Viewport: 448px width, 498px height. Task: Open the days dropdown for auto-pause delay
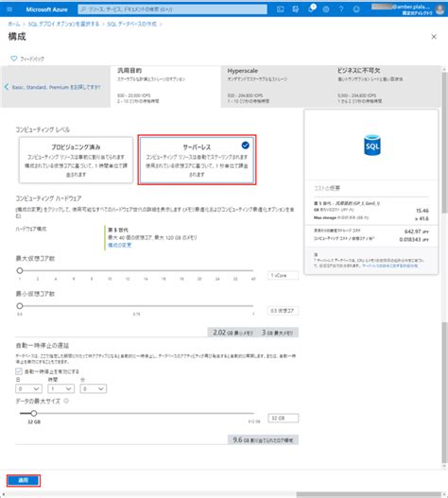click(x=28, y=388)
